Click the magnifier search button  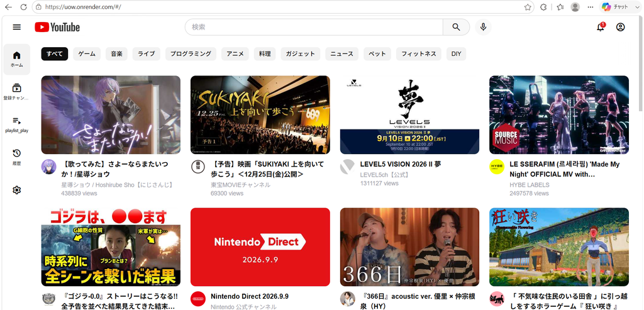tap(457, 27)
